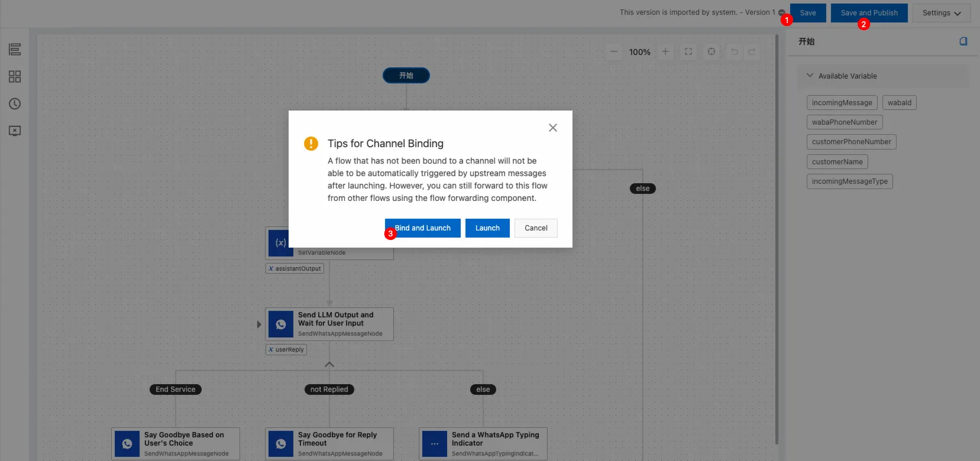Select the not Replied branch label
Viewport: 980px width, 461px height.
[329, 389]
